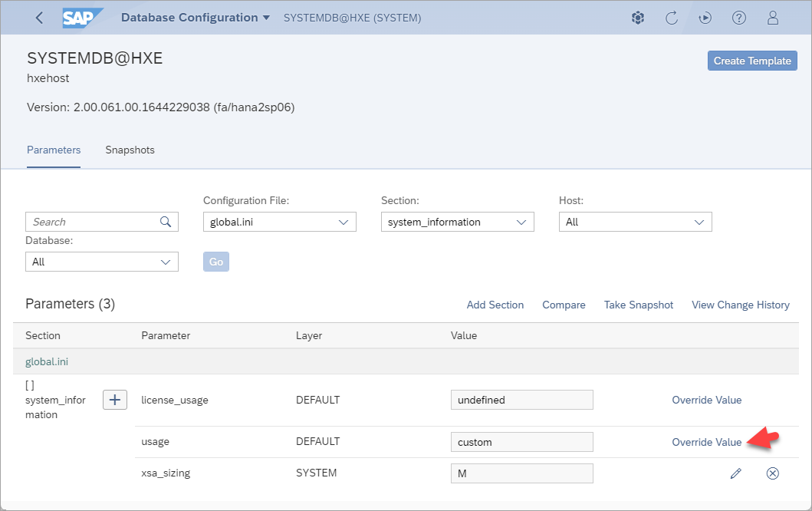
Task: Click the SYSTEM layer cell
Action: [x=317, y=473]
